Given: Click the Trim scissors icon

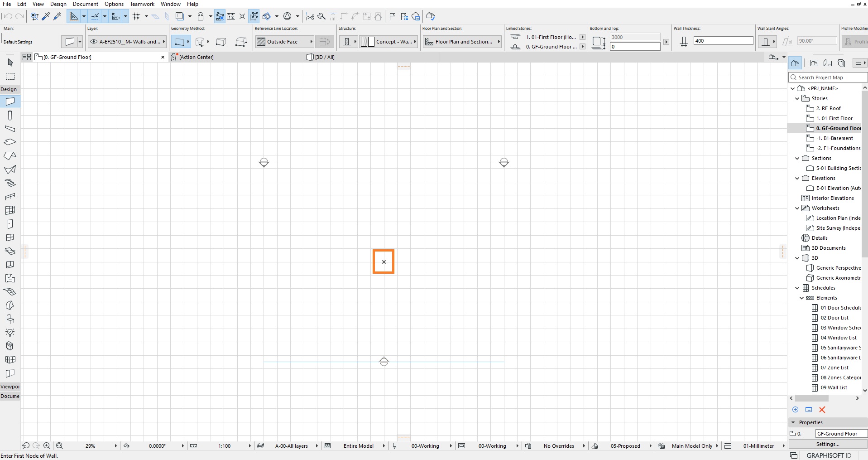Looking at the screenshot, I should coord(310,16).
